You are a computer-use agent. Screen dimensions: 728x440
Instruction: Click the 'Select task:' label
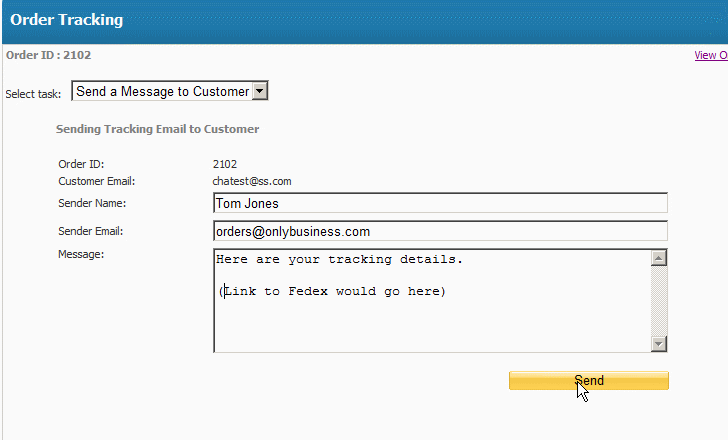tap(33, 94)
